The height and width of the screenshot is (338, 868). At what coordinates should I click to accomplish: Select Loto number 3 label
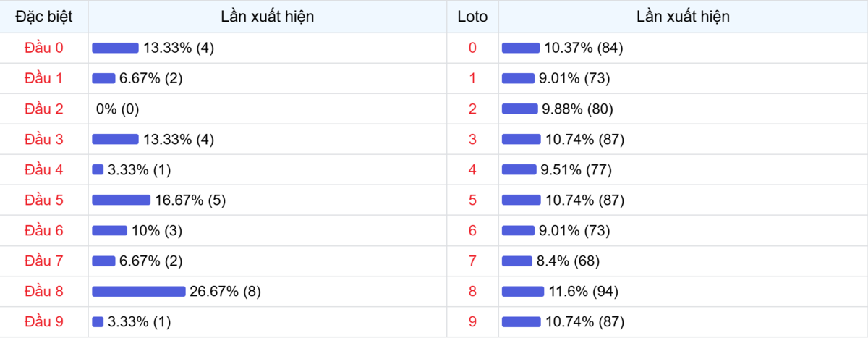coord(472,139)
